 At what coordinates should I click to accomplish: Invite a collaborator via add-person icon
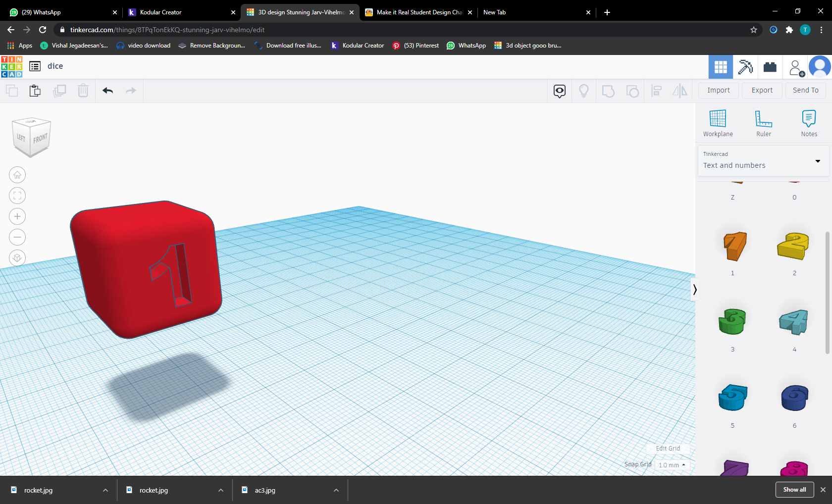coord(796,68)
